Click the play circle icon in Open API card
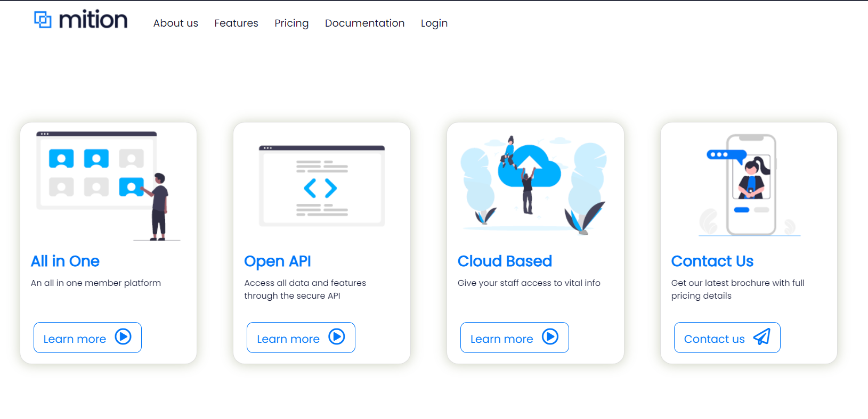The width and height of the screenshot is (868, 419). pyautogui.click(x=337, y=336)
